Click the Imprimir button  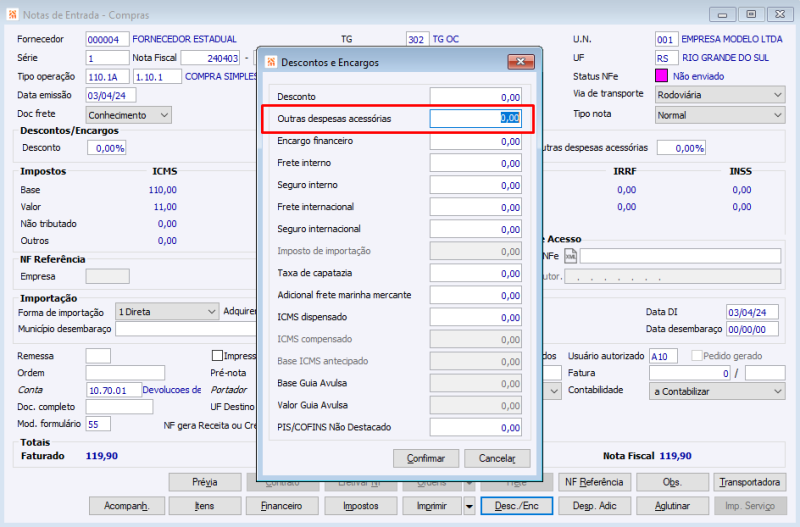pyautogui.click(x=432, y=506)
